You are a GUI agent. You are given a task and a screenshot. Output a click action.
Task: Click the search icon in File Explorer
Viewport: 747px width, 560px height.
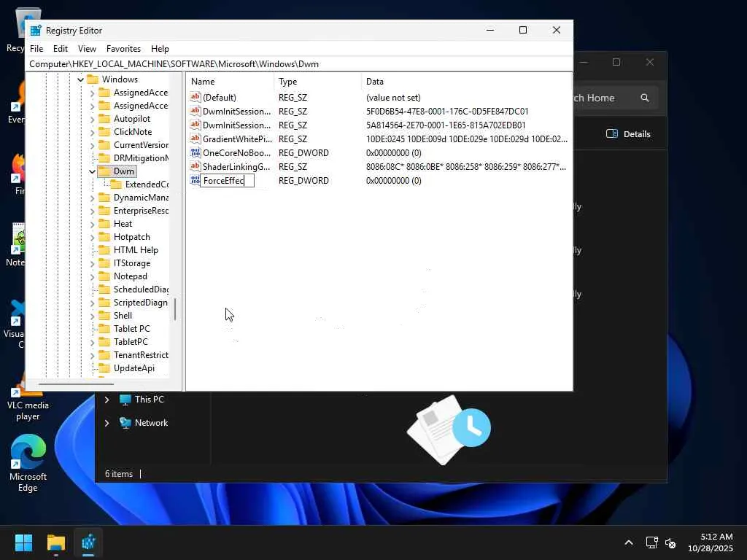[645, 98]
